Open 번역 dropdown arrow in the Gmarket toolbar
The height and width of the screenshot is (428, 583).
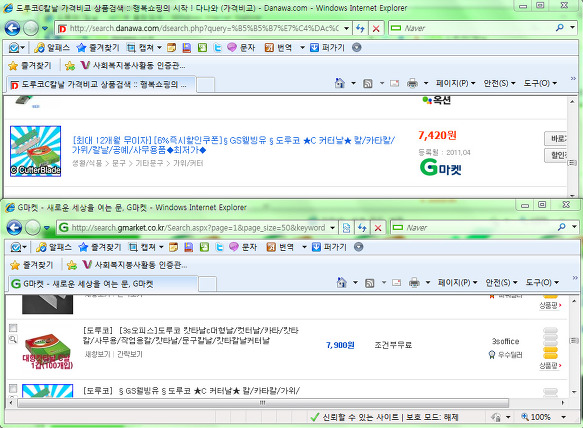[x=304, y=247]
